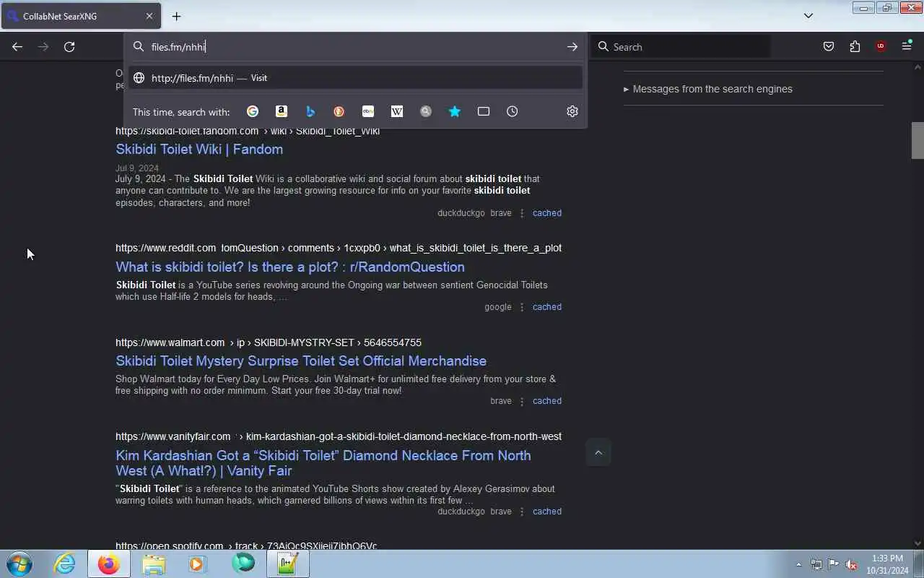
Task: Open Kim Kardashian Vanity Fair result
Action: coord(323,463)
